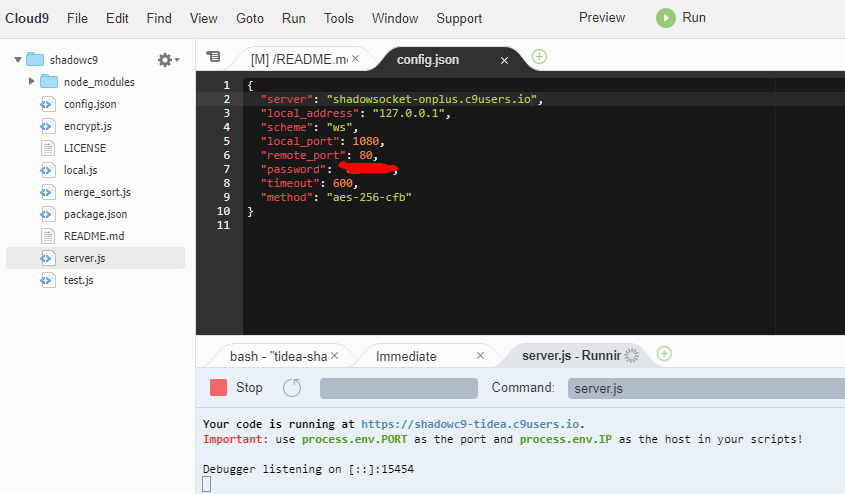Add a new console tab

[x=664, y=354]
